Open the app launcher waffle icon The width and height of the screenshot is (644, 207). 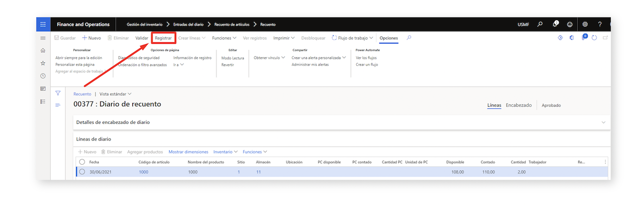tap(43, 24)
